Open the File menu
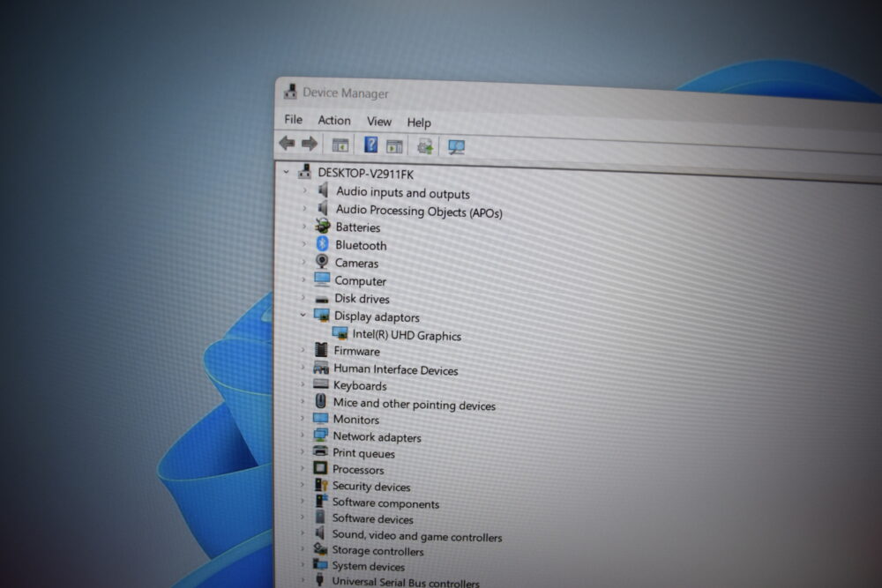Image resolution: width=882 pixels, height=588 pixels. tap(293, 119)
